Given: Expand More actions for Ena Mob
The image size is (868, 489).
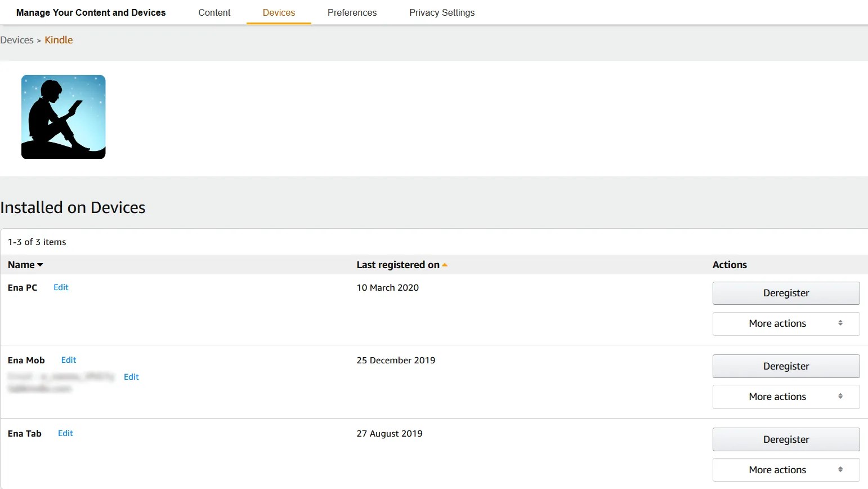Looking at the screenshot, I should pyautogui.click(x=777, y=397).
